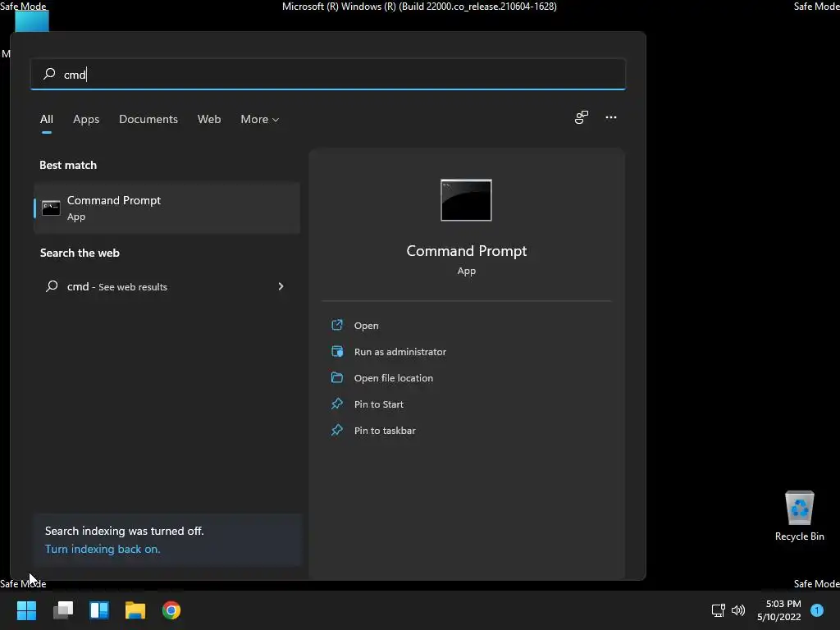Click the Command Prompt title in preview pane
840x630 pixels.
(x=466, y=251)
